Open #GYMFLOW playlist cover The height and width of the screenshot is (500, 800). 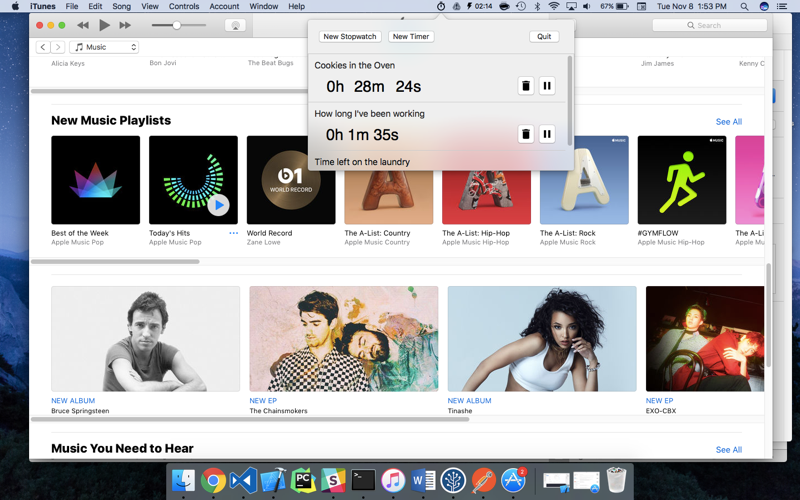tap(682, 180)
